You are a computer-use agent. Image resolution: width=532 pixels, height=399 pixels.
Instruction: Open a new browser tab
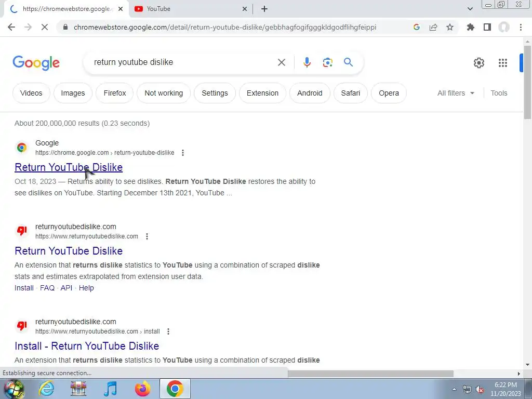coord(264,9)
